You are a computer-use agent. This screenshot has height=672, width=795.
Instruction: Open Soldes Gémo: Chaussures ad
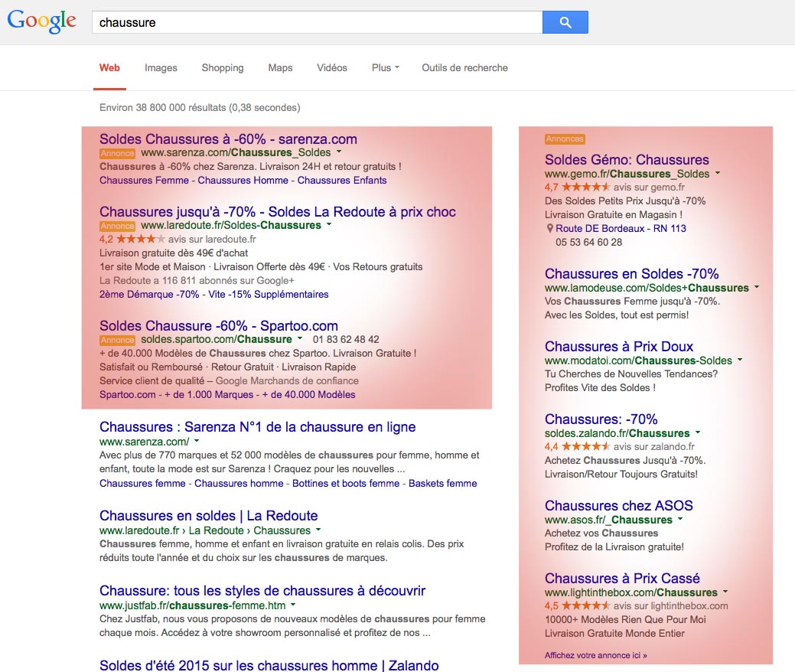point(627,160)
